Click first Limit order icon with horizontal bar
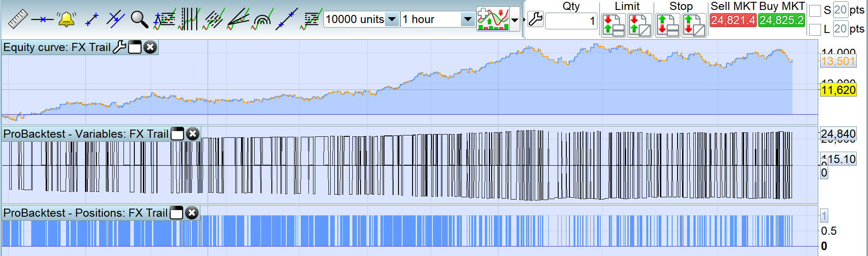This screenshot has width=868, height=256. 614,25
